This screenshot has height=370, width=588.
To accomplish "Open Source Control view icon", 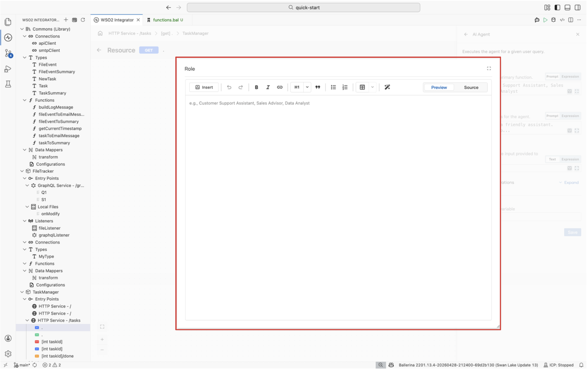I will (8, 53).
